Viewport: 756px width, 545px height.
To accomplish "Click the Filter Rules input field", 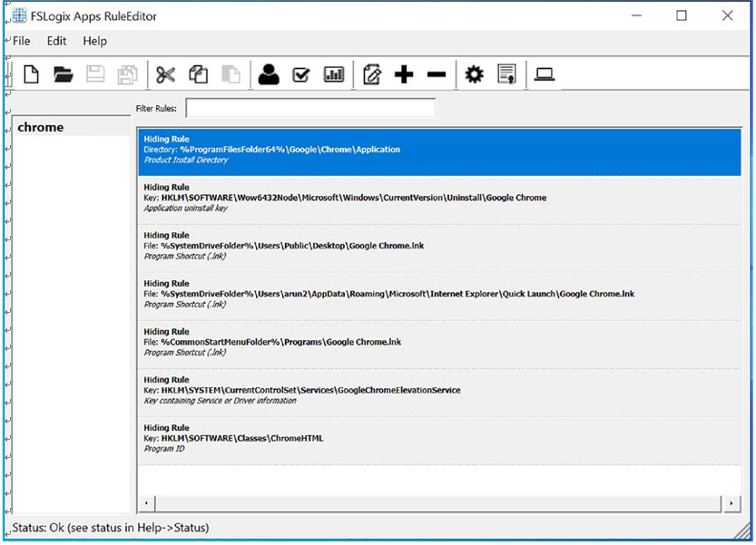I will pos(310,108).
